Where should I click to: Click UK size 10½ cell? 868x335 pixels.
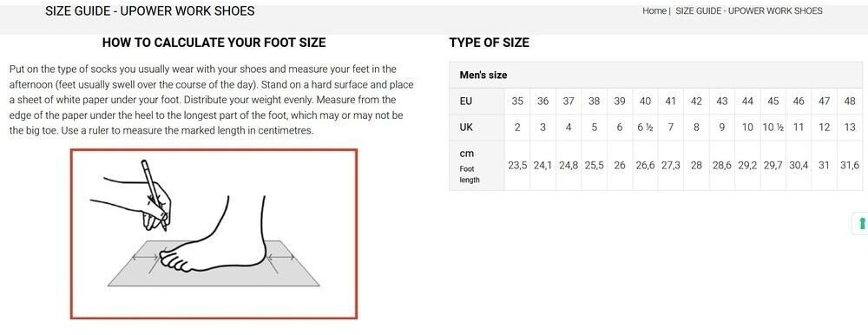click(x=773, y=128)
